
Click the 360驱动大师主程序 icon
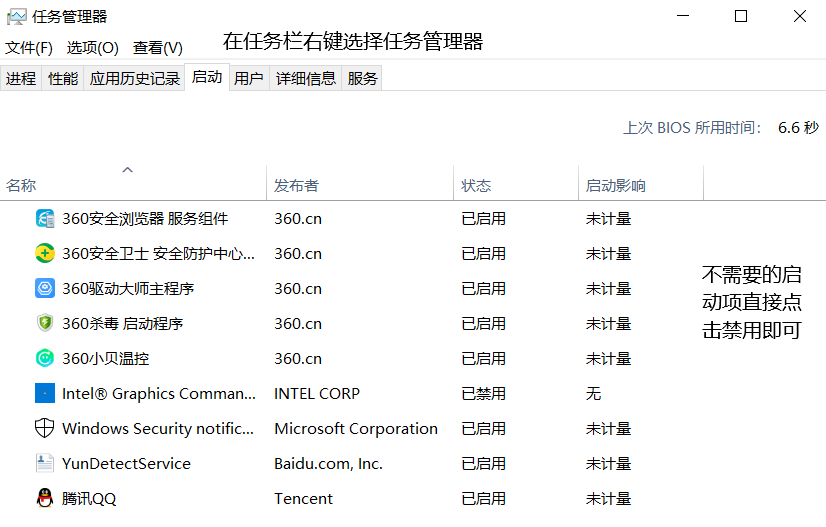pos(45,288)
